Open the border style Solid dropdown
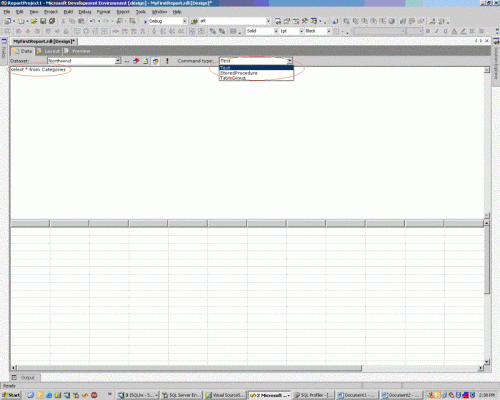The image size is (500, 400). 276,31
